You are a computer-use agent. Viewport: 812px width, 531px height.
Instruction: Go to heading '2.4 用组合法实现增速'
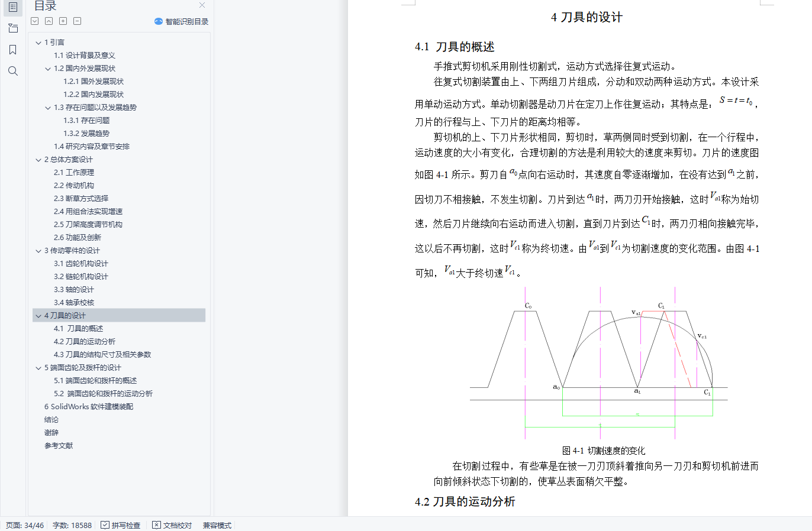(x=88, y=212)
